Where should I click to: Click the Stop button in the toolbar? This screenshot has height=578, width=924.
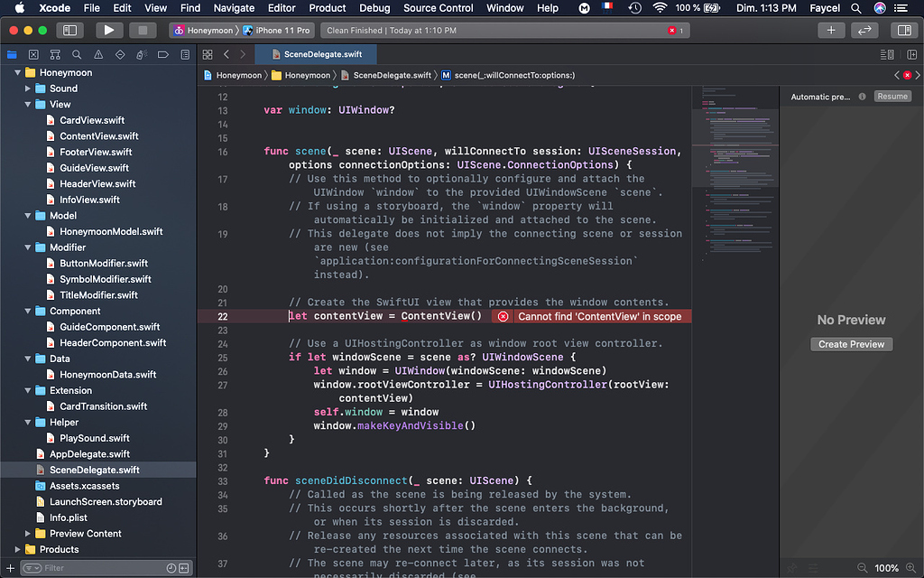click(142, 30)
